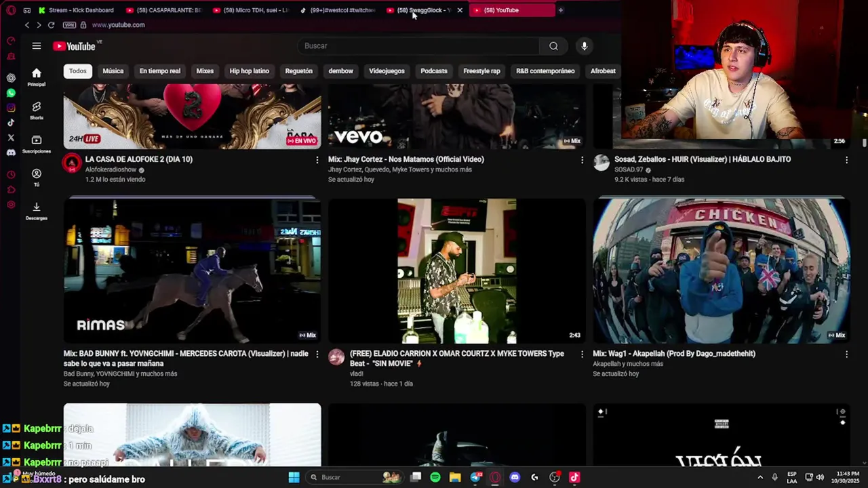Open the Tú profile section
The height and width of the screenshot is (488, 868).
click(37, 178)
